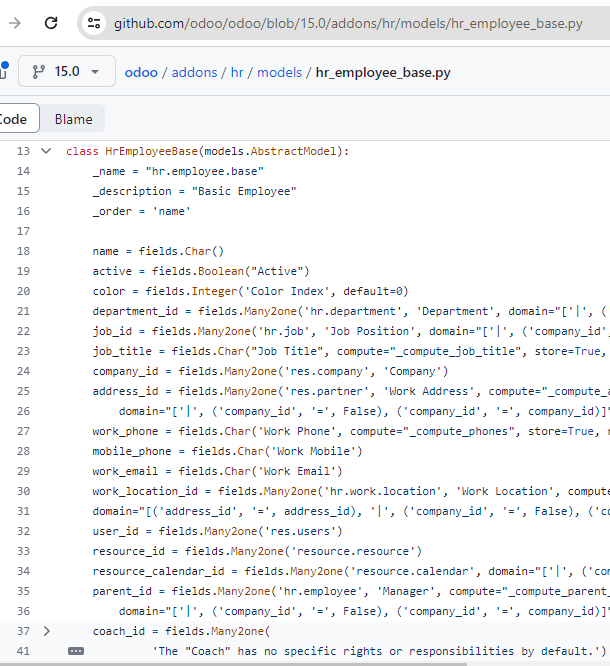Select line number 18
Image resolution: width=610 pixels, height=666 pixels.
coord(23,251)
